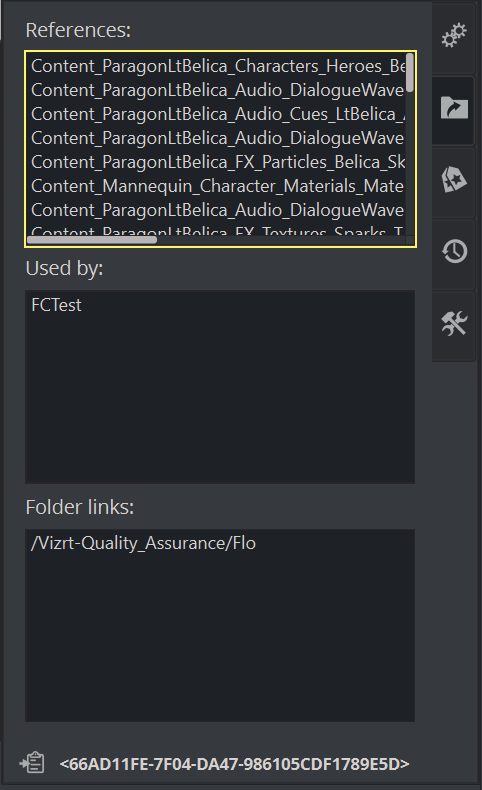The width and height of the screenshot is (482, 790).
Task: Open the gears settings tab
Action: pyautogui.click(x=454, y=36)
